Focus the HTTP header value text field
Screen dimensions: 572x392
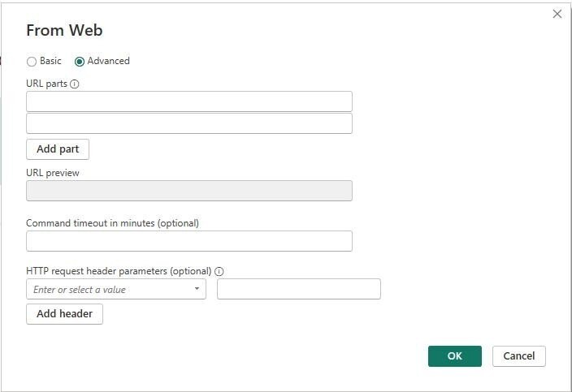point(299,289)
